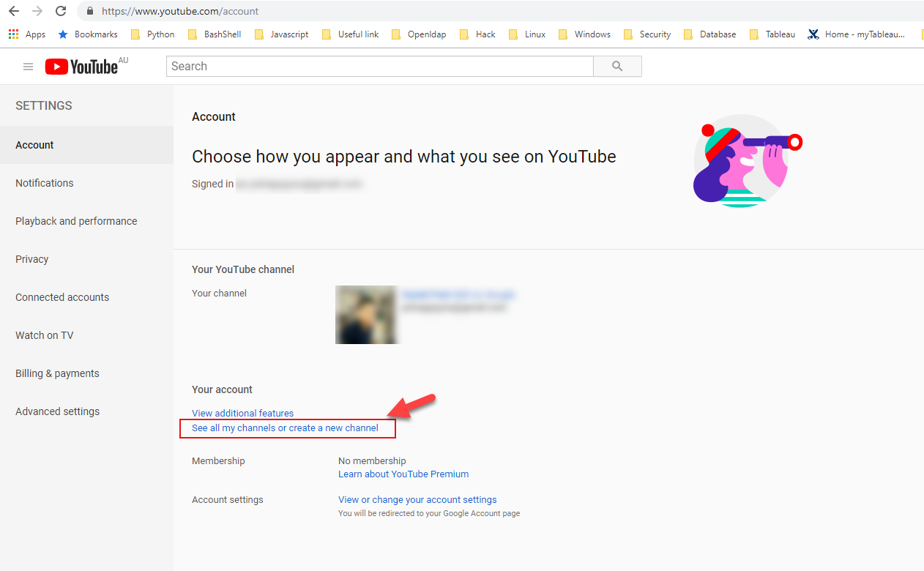Click the blurred channel name link
This screenshot has width=924, height=571.
pos(458,294)
